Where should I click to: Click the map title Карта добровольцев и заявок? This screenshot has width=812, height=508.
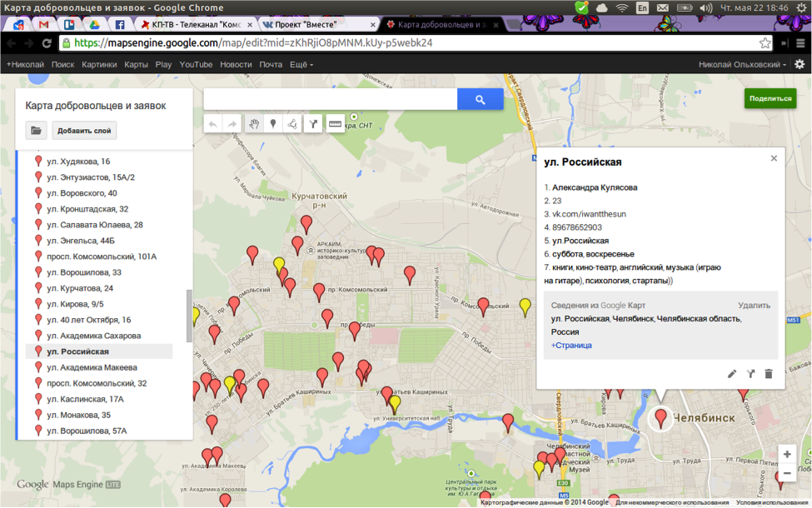point(96,106)
